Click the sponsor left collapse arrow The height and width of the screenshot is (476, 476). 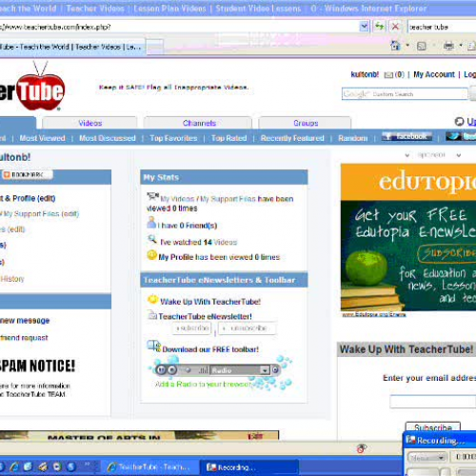(x=407, y=155)
